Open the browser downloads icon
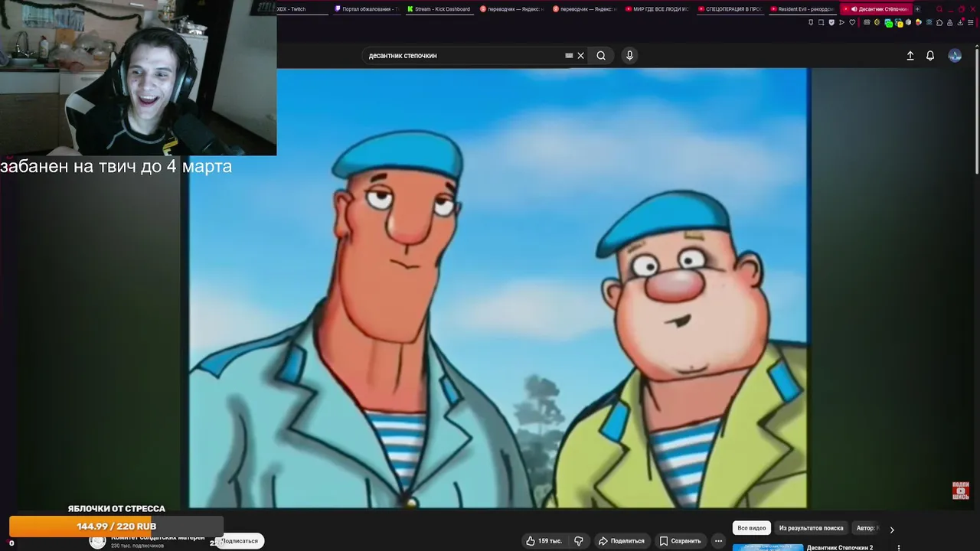This screenshot has width=980, height=551. coord(960,22)
